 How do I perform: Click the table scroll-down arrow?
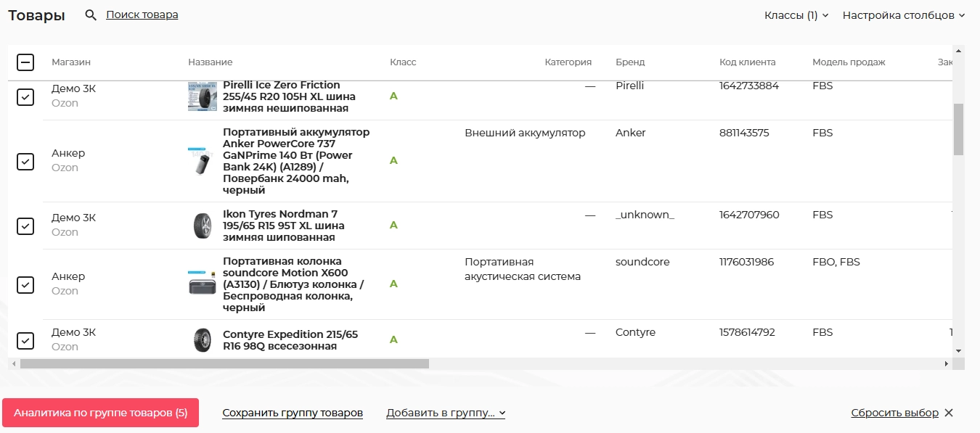[958, 350]
